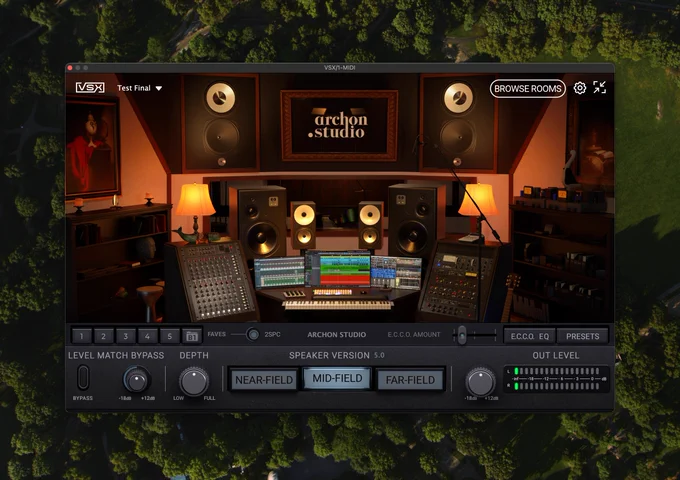Open the settings gear icon
The width and height of the screenshot is (680, 480).
(580, 88)
